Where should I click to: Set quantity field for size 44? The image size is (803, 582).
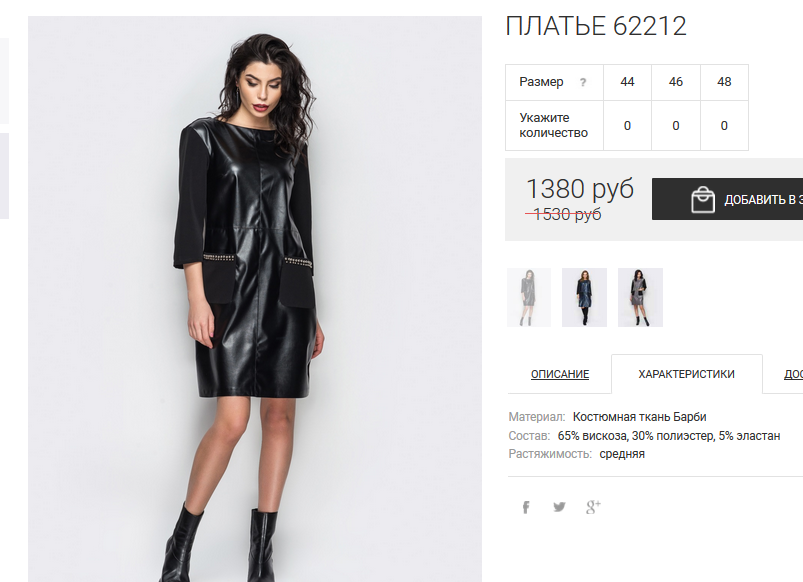pyautogui.click(x=627, y=126)
